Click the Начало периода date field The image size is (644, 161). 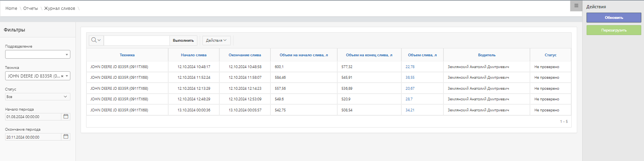33,117
